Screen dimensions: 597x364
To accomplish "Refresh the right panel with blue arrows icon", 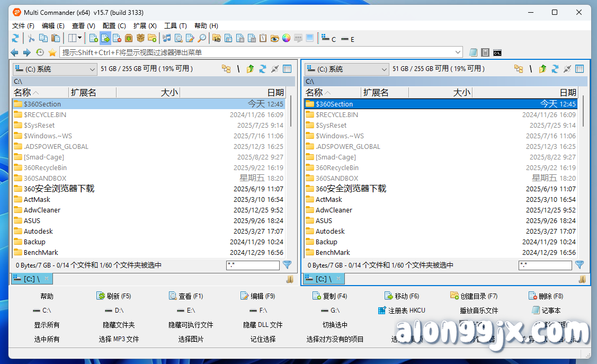I will pos(554,69).
